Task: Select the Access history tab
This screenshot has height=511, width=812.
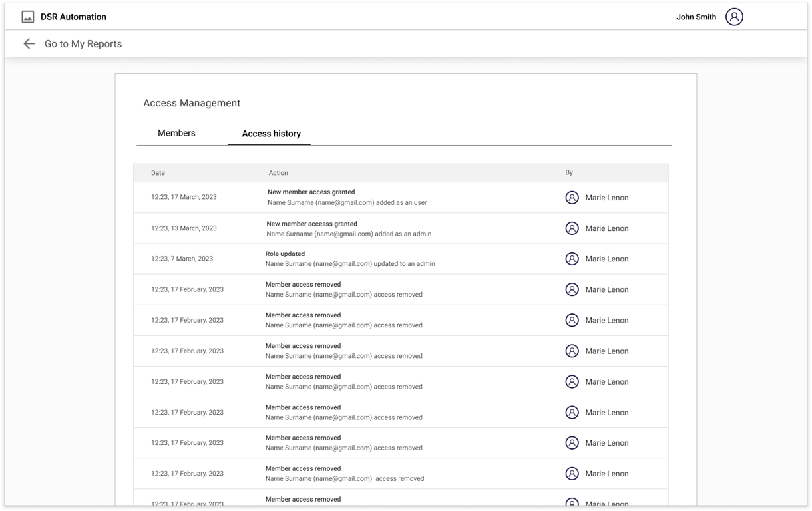Action: tap(271, 134)
